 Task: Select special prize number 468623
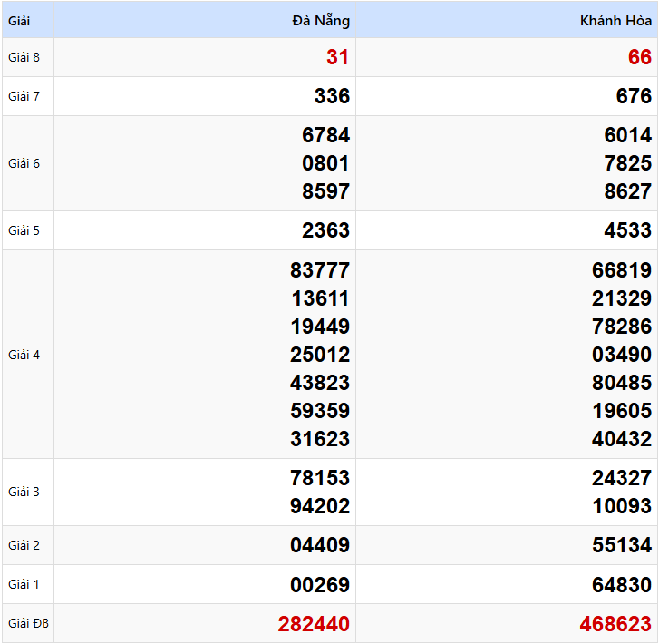pos(615,624)
